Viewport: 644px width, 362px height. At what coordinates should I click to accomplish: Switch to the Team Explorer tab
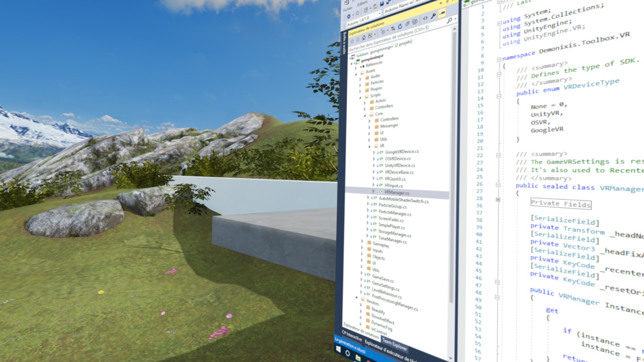[394, 345]
